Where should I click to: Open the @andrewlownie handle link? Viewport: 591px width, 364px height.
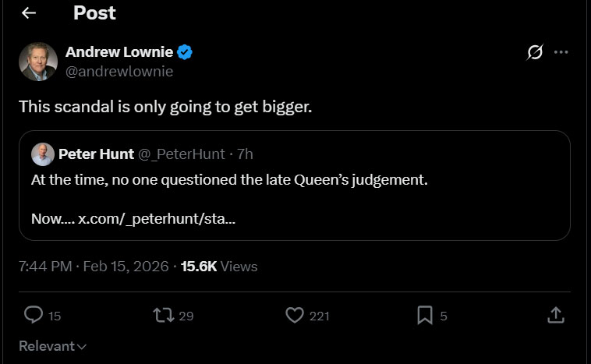(x=119, y=71)
